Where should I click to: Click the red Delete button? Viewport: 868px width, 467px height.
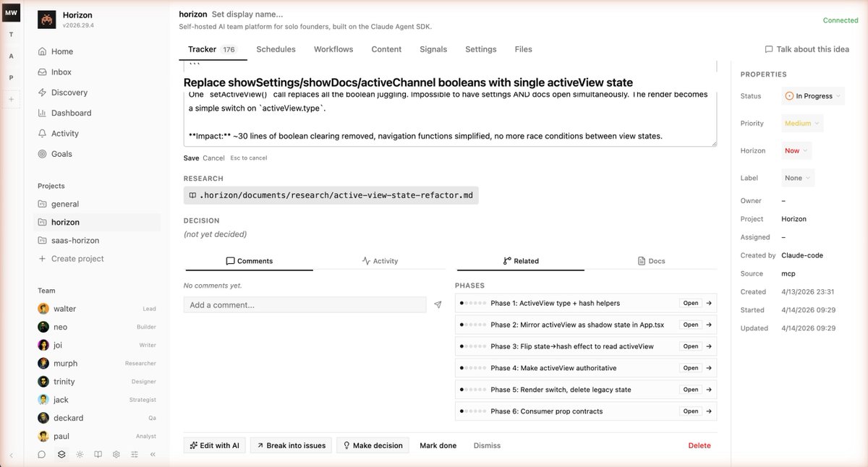click(x=699, y=445)
